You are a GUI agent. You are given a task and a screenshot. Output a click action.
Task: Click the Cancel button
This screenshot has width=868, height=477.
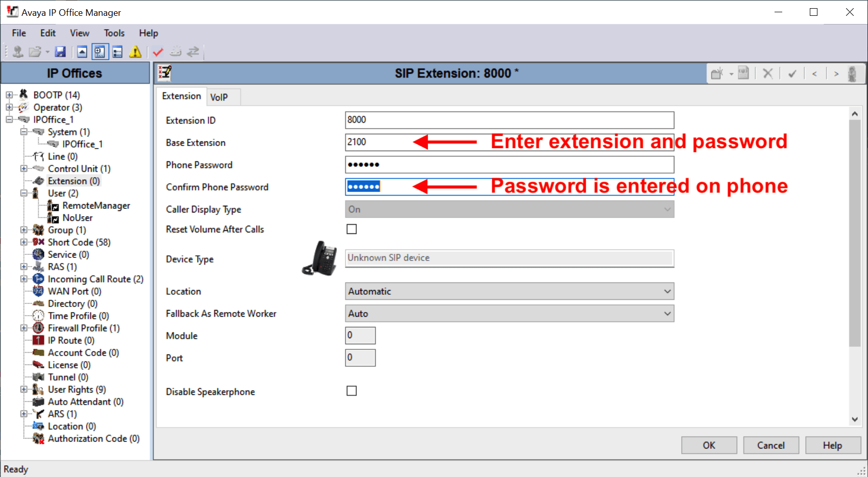point(771,445)
